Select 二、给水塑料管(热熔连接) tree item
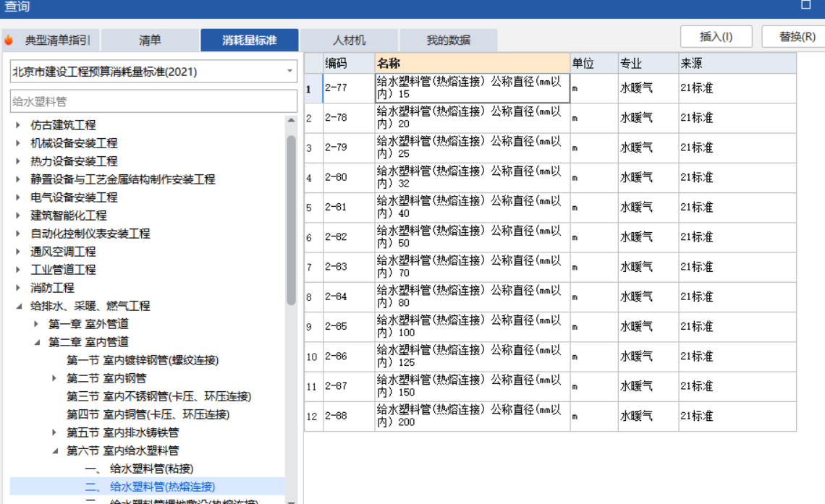 150,487
